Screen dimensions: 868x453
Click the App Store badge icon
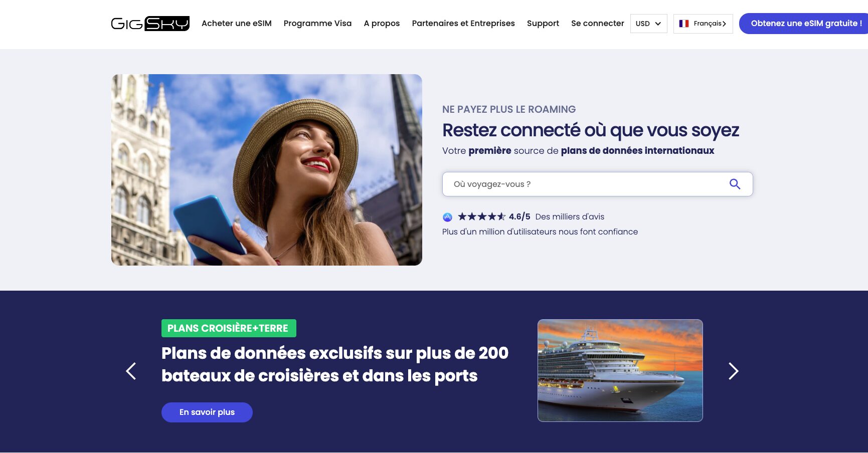[447, 217]
